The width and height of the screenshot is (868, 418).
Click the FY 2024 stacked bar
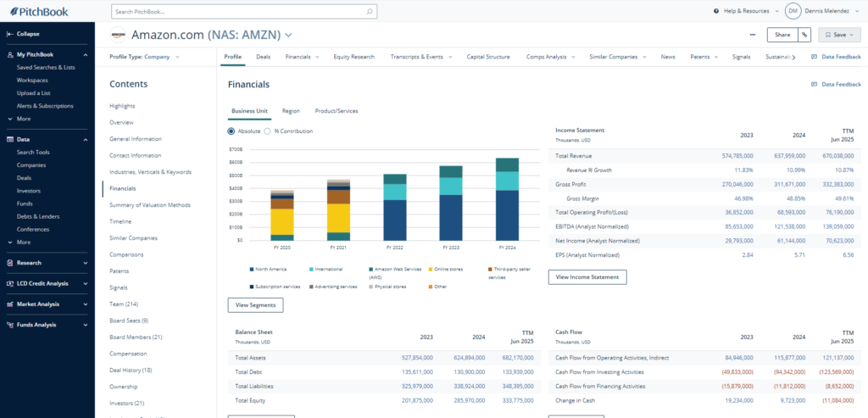[507, 199]
